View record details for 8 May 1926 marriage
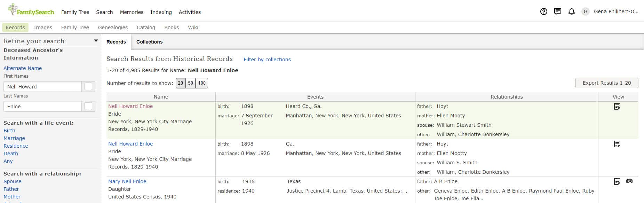This screenshot has width=644, height=203. point(617,144)
